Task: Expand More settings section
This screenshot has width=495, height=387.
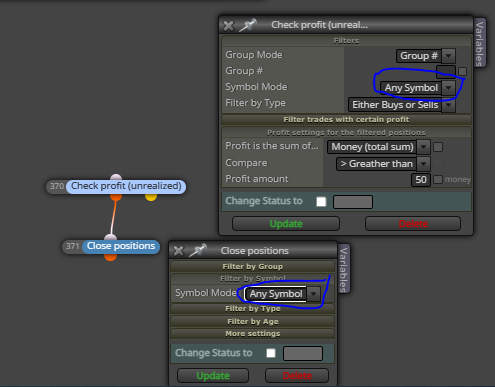Action: (x=253, y=334)
